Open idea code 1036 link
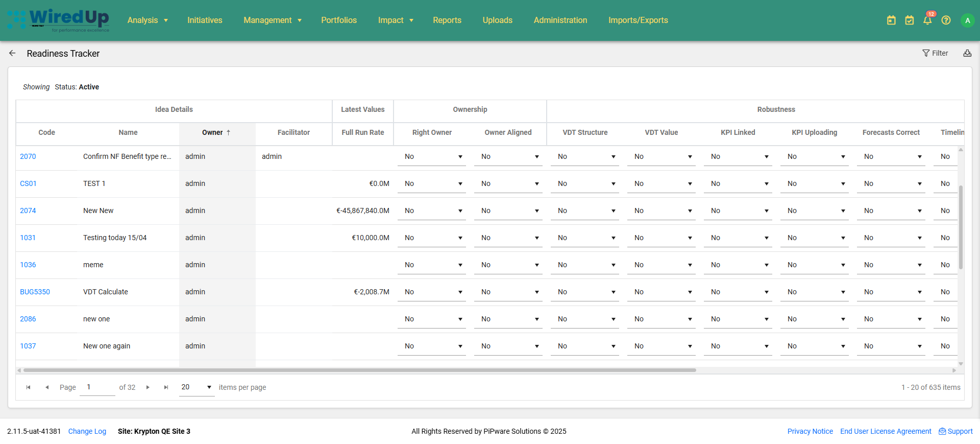 tap(28, 265)
